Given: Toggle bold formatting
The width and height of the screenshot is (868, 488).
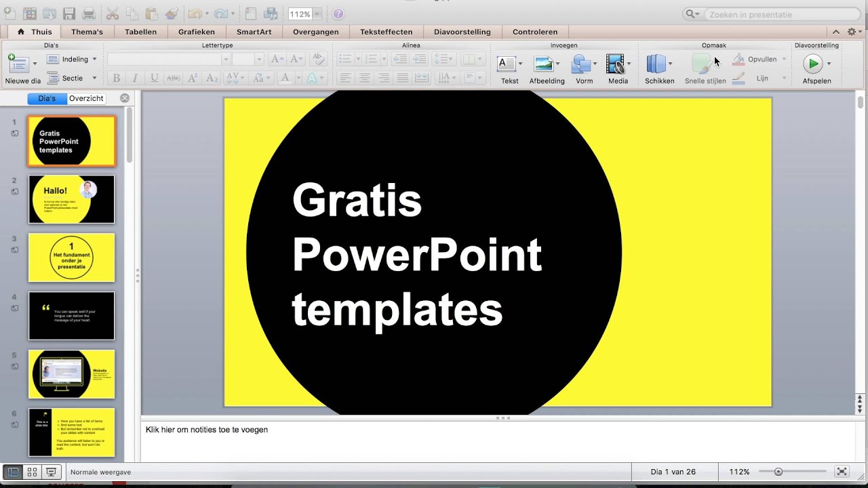Looking at the screenshot, I should coord(116,78).
